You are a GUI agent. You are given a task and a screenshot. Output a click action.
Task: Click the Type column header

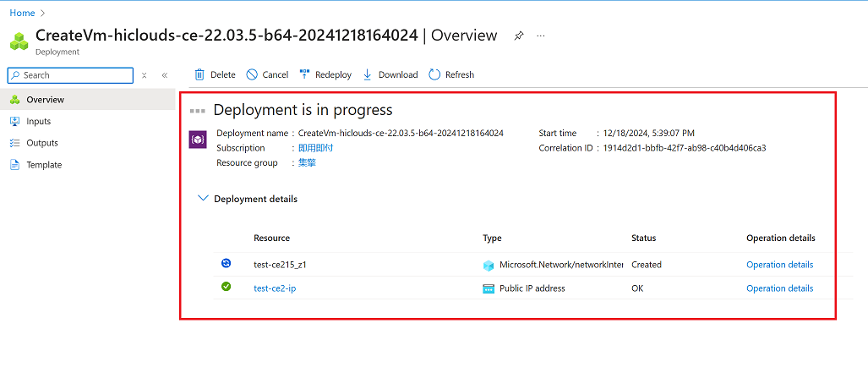tap(492, 238)
